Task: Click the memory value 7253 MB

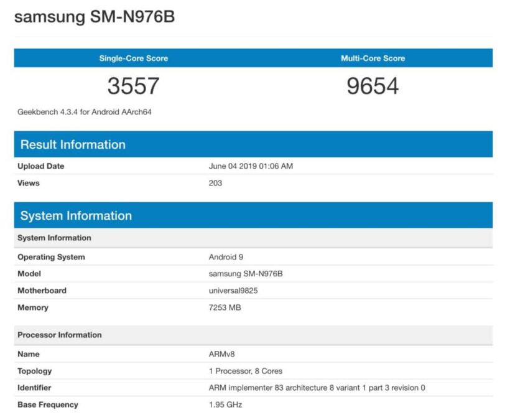Action: (x=225, y=307)
